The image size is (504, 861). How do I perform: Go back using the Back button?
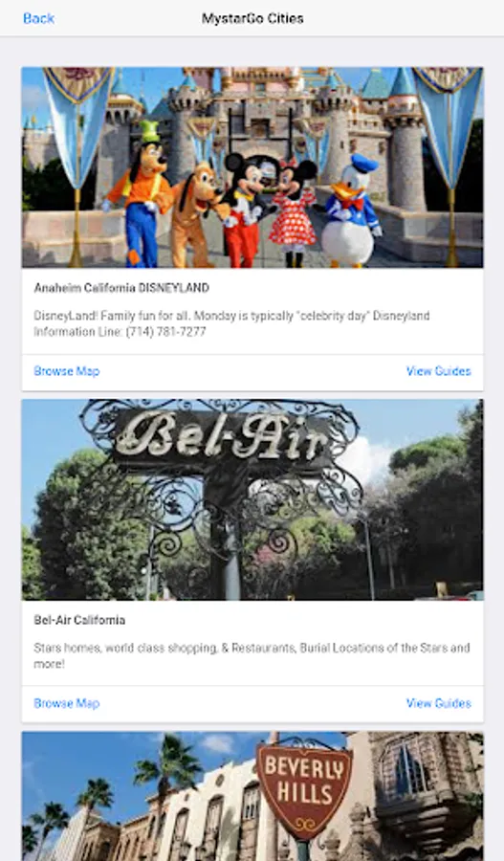pos(38,18)
